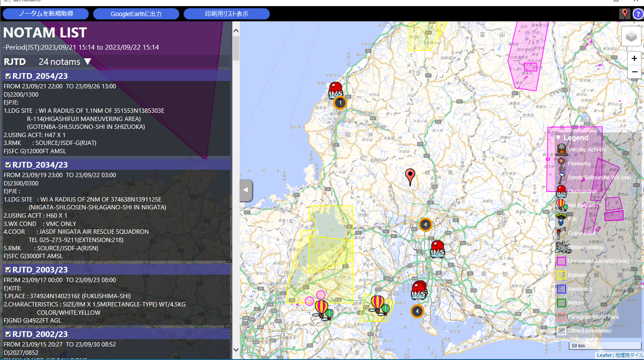Click the blue help question mark icon

637,14
